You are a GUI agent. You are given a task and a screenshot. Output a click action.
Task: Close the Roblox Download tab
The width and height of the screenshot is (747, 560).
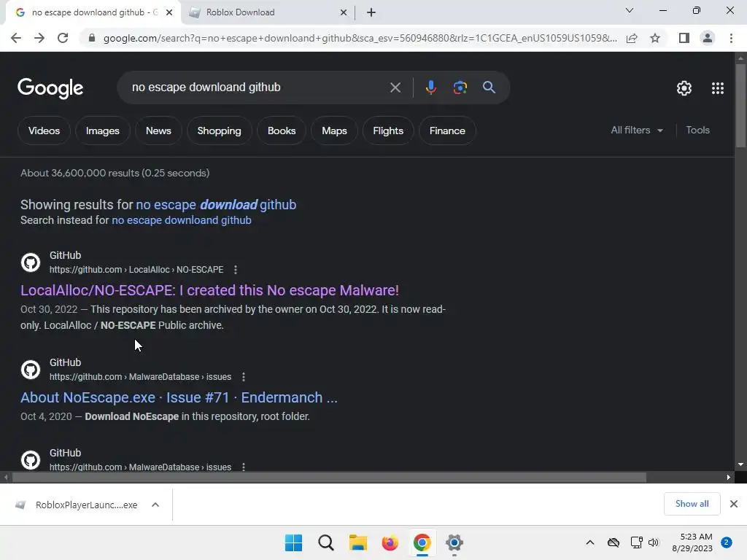343,13
